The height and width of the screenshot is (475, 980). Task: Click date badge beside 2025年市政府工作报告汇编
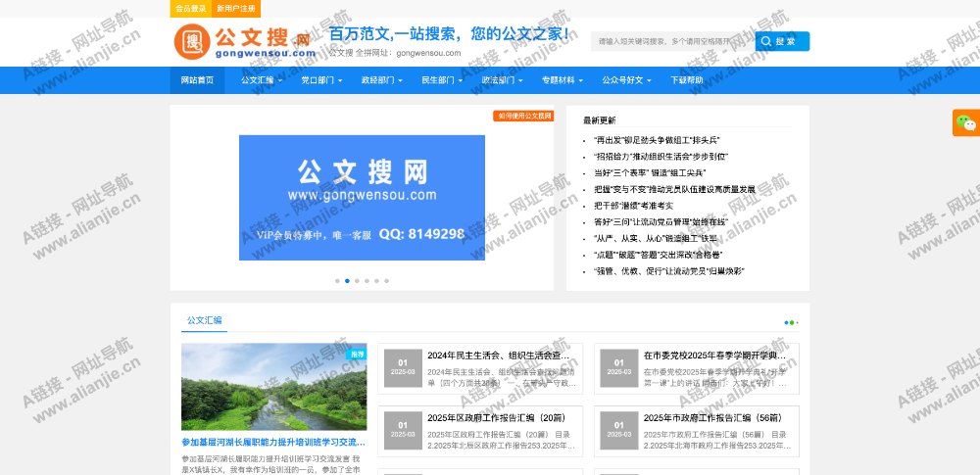(x=619, y=431)
